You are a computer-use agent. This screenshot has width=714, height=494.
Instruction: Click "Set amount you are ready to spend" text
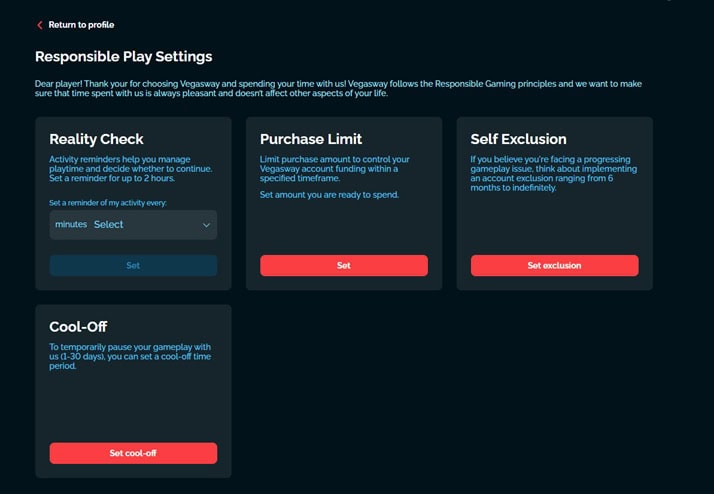click(x=329, y=195)
